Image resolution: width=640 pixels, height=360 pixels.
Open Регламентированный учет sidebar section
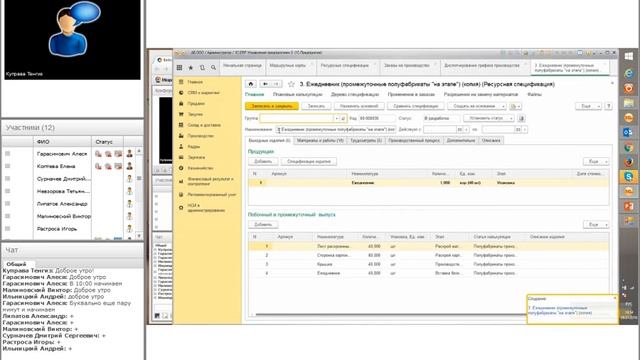[212, 195]
